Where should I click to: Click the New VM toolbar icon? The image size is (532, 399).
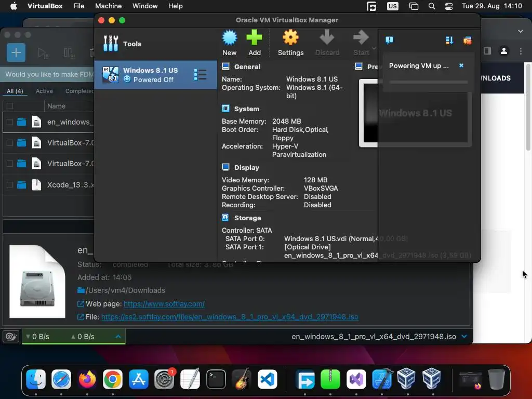pyautogui.click(x=230, y=43)
